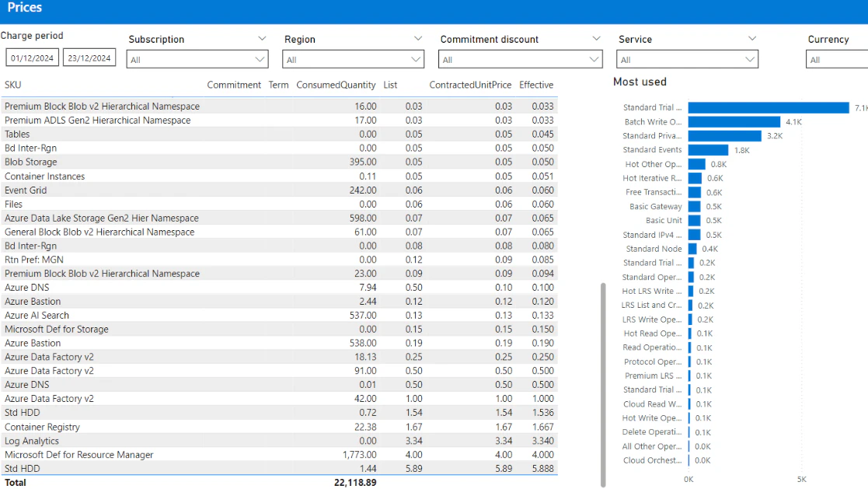The width and height of the screenshot is (868, 489).
Task: Click the 'Container Instances' SKU row
Action: [x=279, y=176]
